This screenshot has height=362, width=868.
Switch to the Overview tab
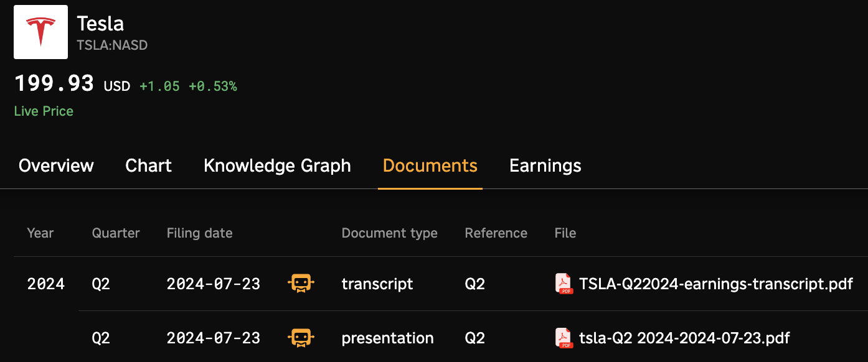(x=56, y=165)
